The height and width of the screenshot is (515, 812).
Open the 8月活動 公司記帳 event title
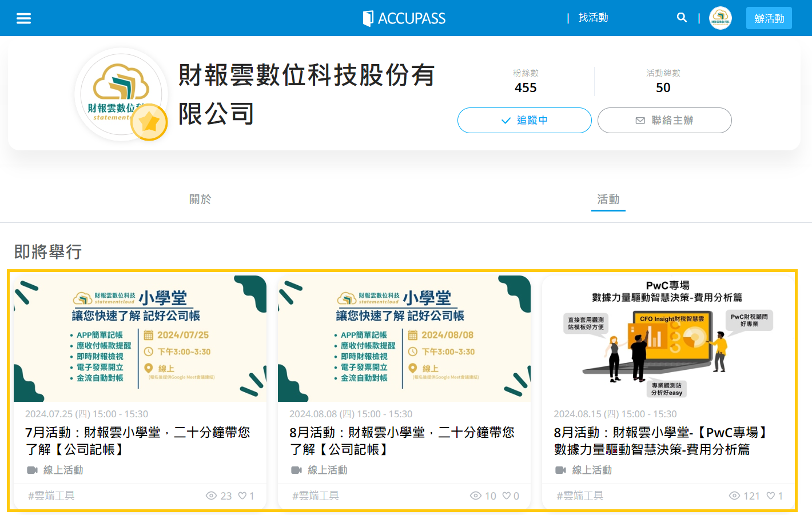click(x=402, y=441)
